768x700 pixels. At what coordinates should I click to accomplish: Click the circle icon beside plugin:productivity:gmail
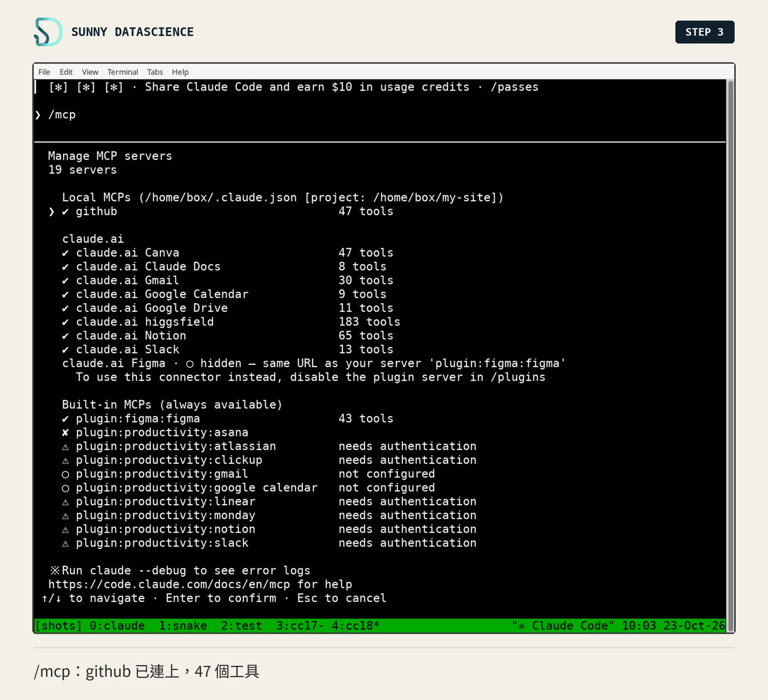(x=65, y=475)
